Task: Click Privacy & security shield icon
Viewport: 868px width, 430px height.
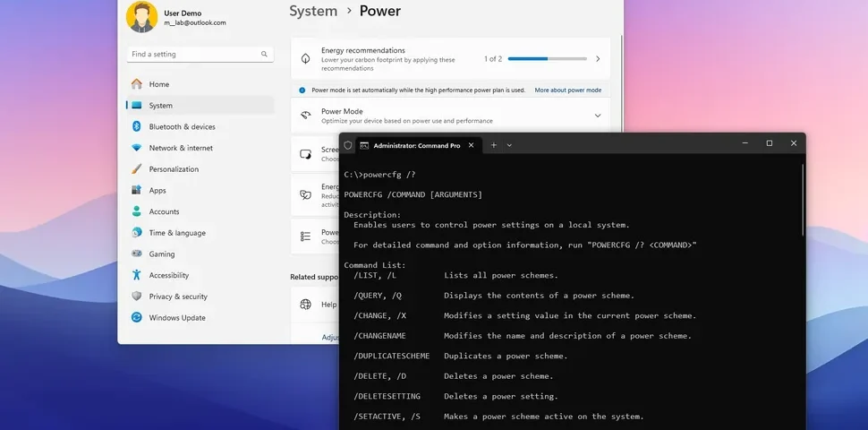Action: click(137, 297)
